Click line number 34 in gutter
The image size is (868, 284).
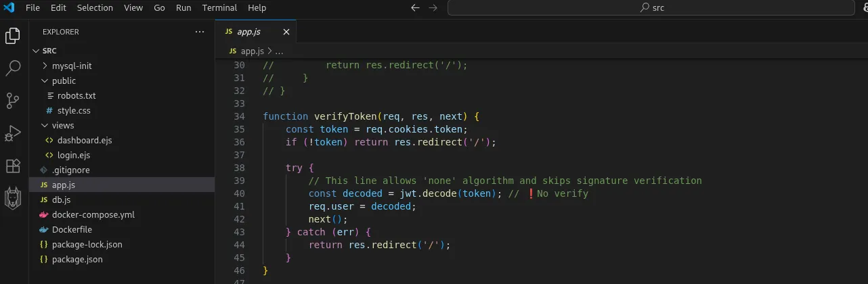238,116
